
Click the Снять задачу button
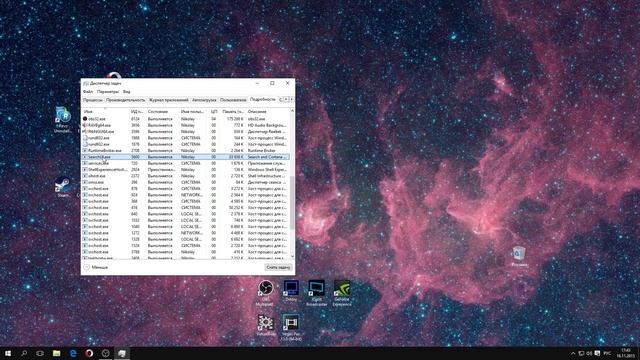coord(278,267)
